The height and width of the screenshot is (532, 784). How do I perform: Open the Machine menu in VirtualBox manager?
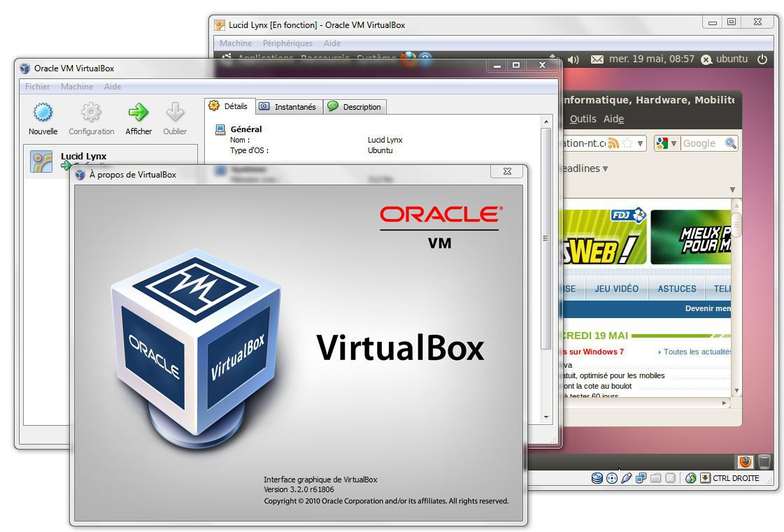click(77, 87)
